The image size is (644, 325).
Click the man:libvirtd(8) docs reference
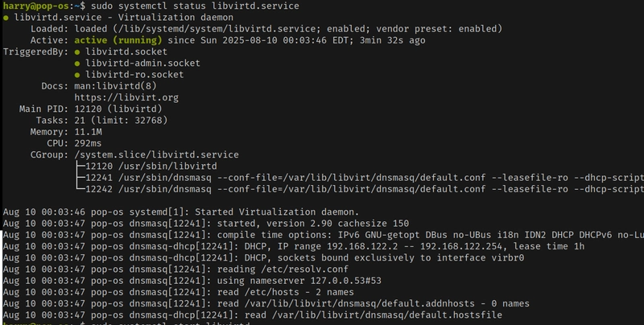pyautogui.click(x=115, y=86)
